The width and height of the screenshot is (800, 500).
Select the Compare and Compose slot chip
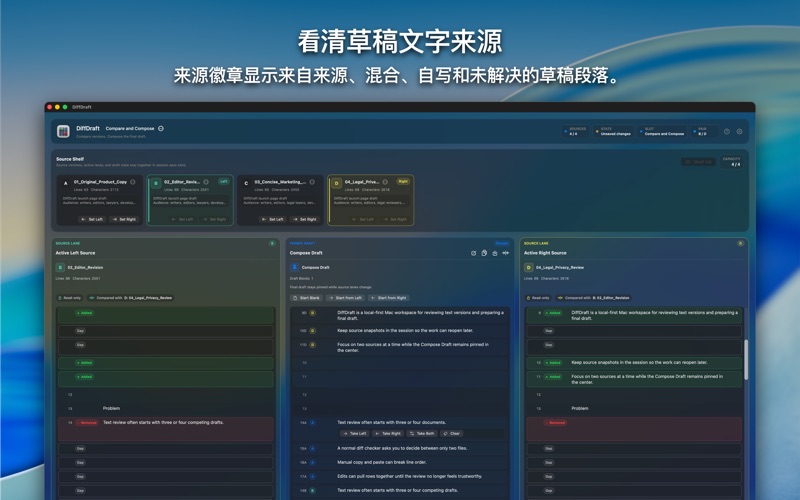tap(662, 132)
